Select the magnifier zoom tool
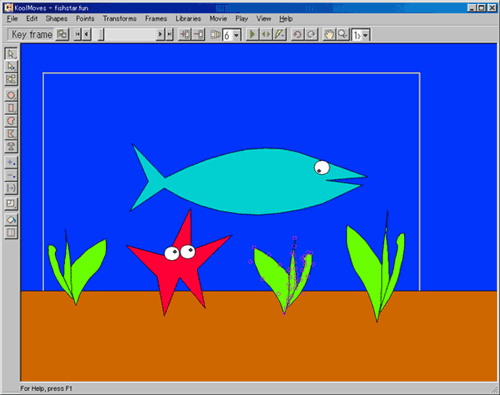 (342, 34)
